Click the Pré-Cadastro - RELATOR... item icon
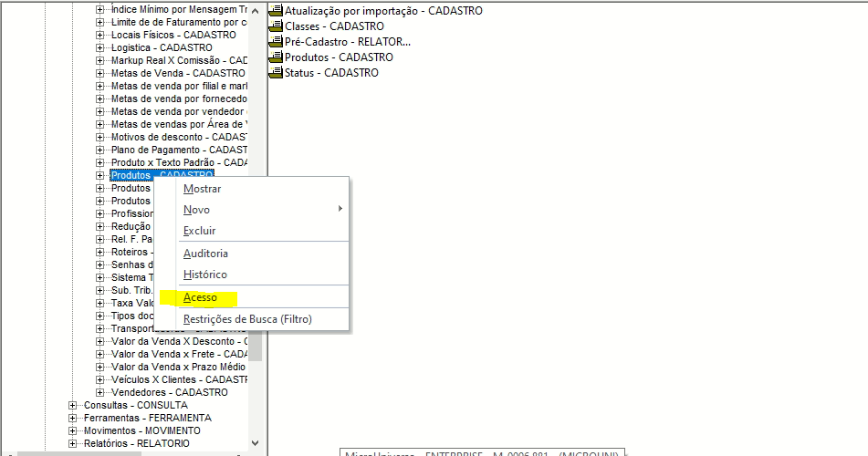 pyautogui.click(x=276, y=41)
